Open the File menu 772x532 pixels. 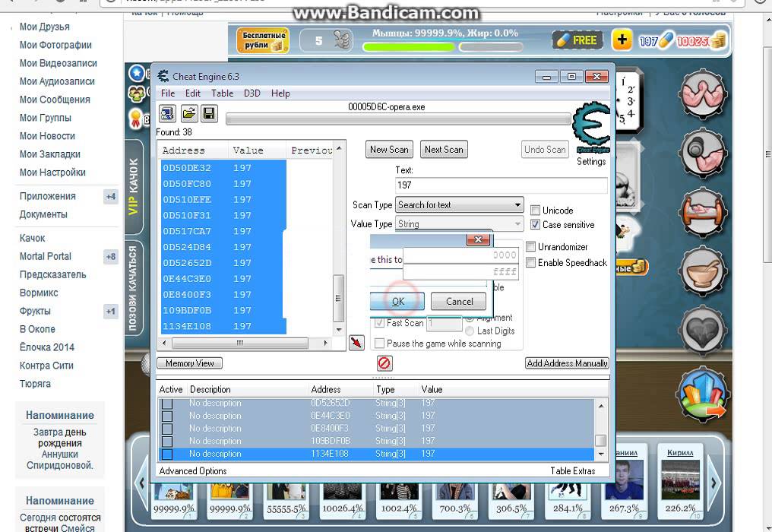coord(168,93)
